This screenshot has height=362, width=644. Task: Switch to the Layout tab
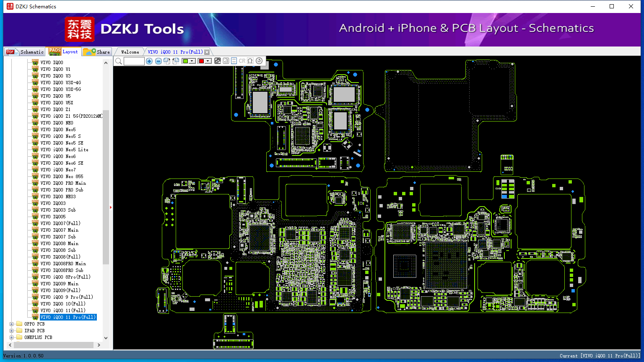[x=63, y=52]
